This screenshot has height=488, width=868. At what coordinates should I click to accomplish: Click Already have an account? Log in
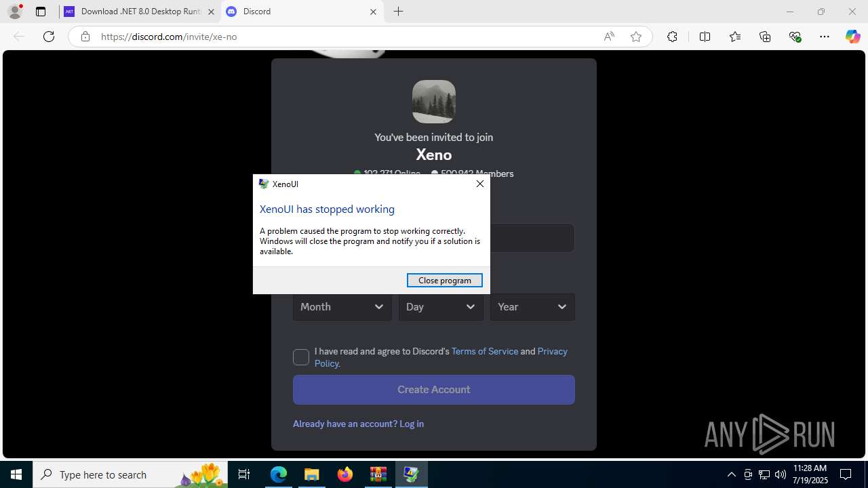358,424
